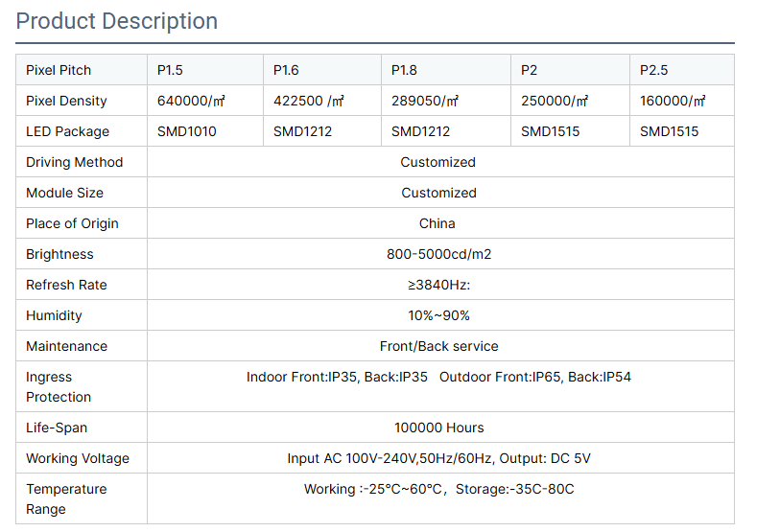Select the 800-5000cd/m2 brightness value
The width and height of the screenshot is (780, 532).
tap(438, 254)
